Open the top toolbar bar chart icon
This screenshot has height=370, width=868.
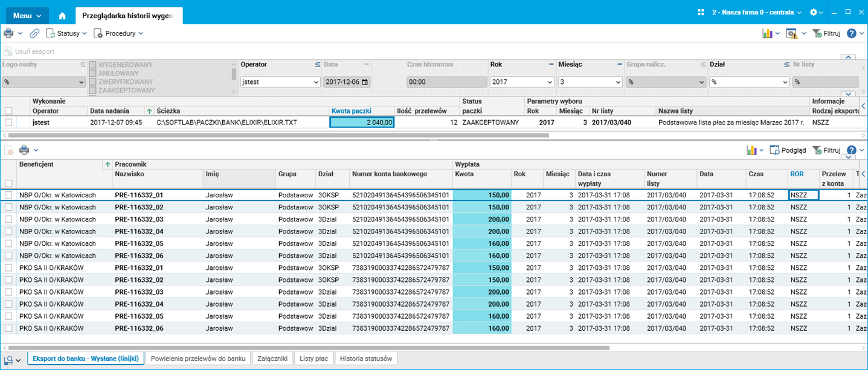coord(767,33)
